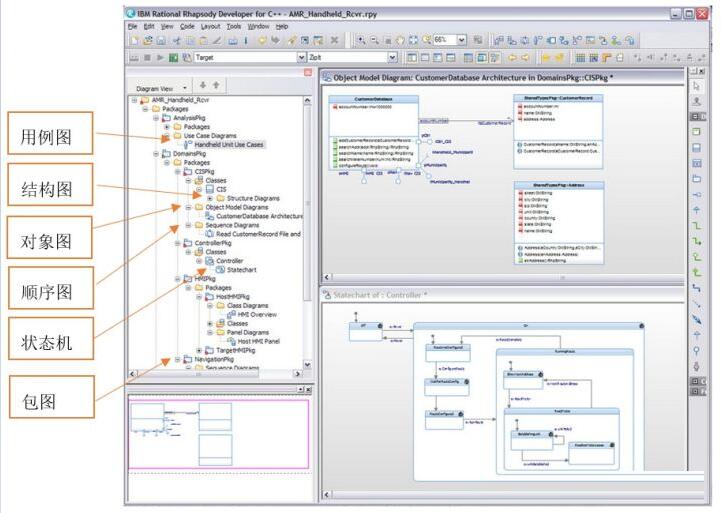Click statechart horizontal scroll-left arrow
The width and height of the screenshot is (728, 513).
tap(326, 494)
